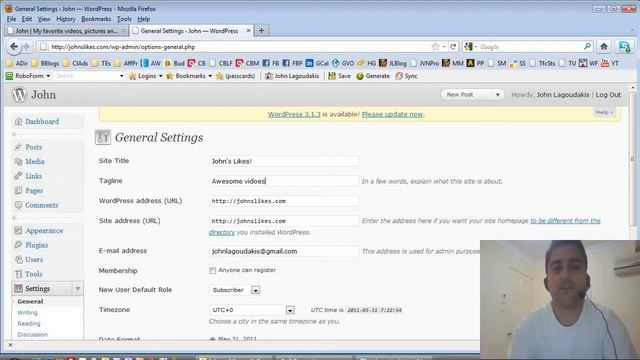Open the History menu
This screenshot has height=360, width=640.
point(66,19)
